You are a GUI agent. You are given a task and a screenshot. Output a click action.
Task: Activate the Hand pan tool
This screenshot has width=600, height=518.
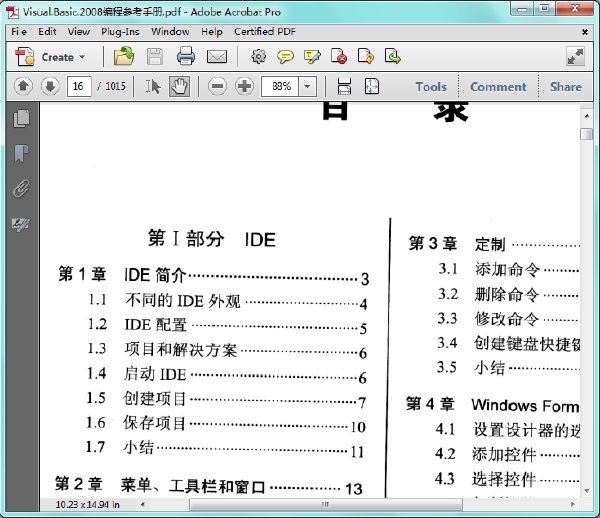179,86
